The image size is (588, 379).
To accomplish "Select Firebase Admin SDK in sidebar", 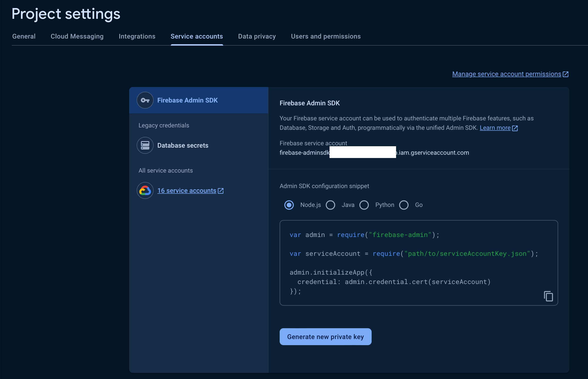I will (198, 100).
